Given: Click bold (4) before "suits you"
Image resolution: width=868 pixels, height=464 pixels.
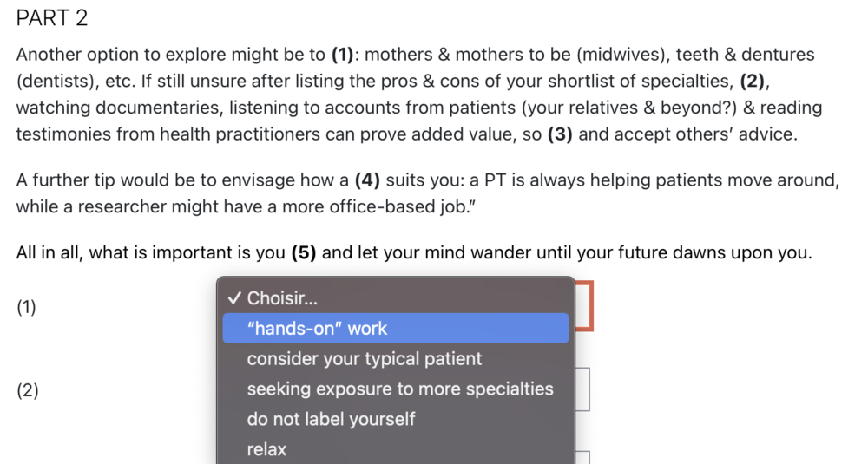Looking at the screenshot, I should tap(367, 181).
